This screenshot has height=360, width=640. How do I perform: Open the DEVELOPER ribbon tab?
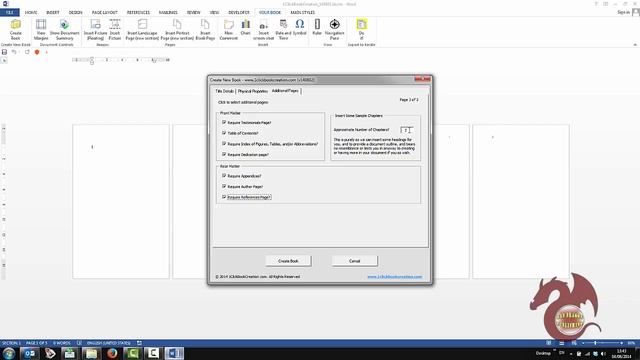[x=239, y=13]
